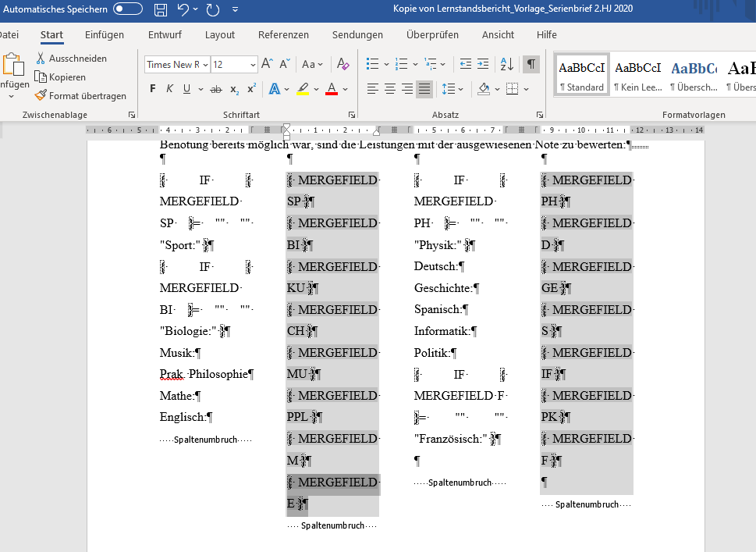Apply the Standard style

(x=581, y=75)
